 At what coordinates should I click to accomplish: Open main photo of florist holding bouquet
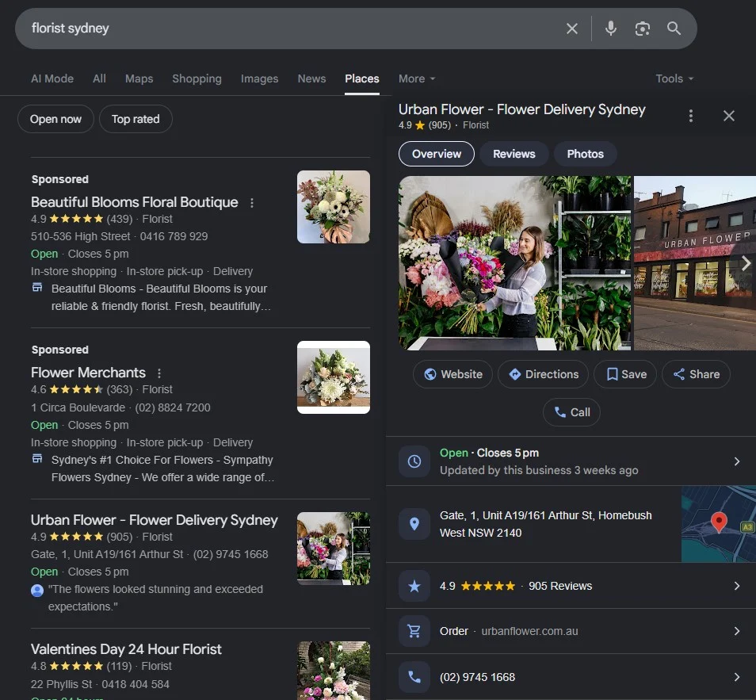click(514, 263)
